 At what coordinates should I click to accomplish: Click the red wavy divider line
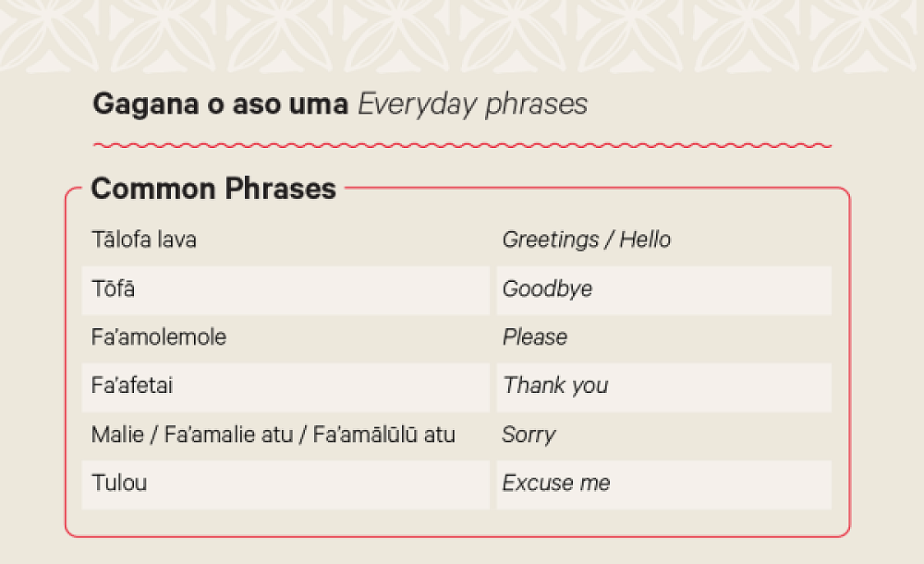point(462,145)
